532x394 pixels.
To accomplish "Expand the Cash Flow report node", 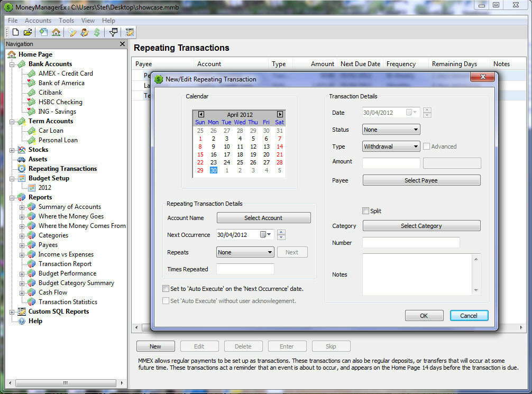I will pos(22,293).
